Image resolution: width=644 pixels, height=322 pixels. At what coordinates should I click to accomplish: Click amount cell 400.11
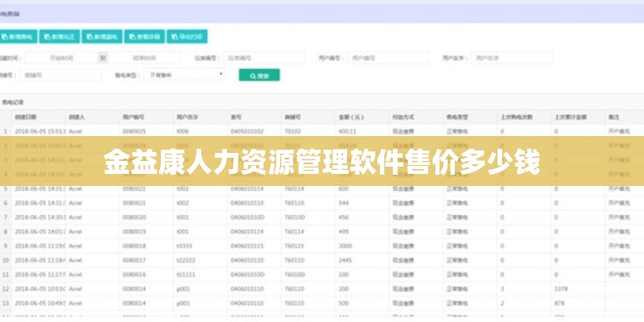(x=348, y=131)
